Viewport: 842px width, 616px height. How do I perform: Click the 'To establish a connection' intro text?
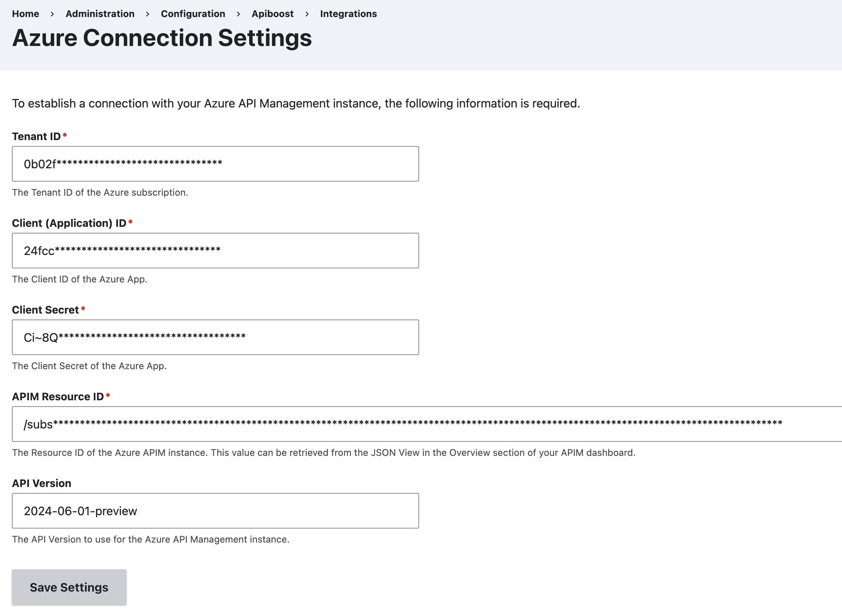tap(296, 103)
